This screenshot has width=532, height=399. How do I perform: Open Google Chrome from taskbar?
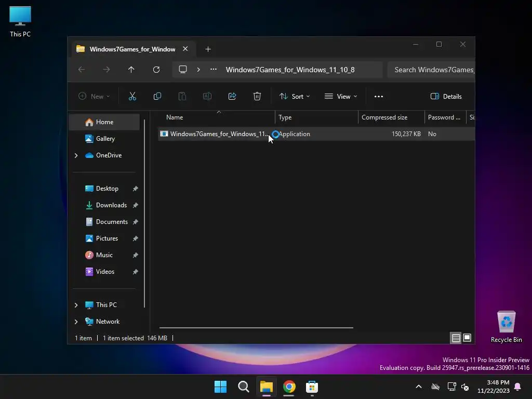click(289, 387)
